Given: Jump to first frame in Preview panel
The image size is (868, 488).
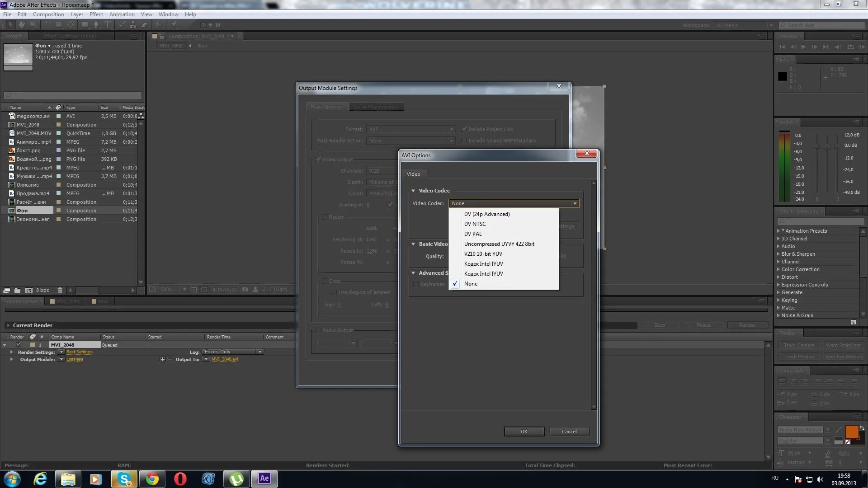Looking at the screenshot, I should pos(782,47).
